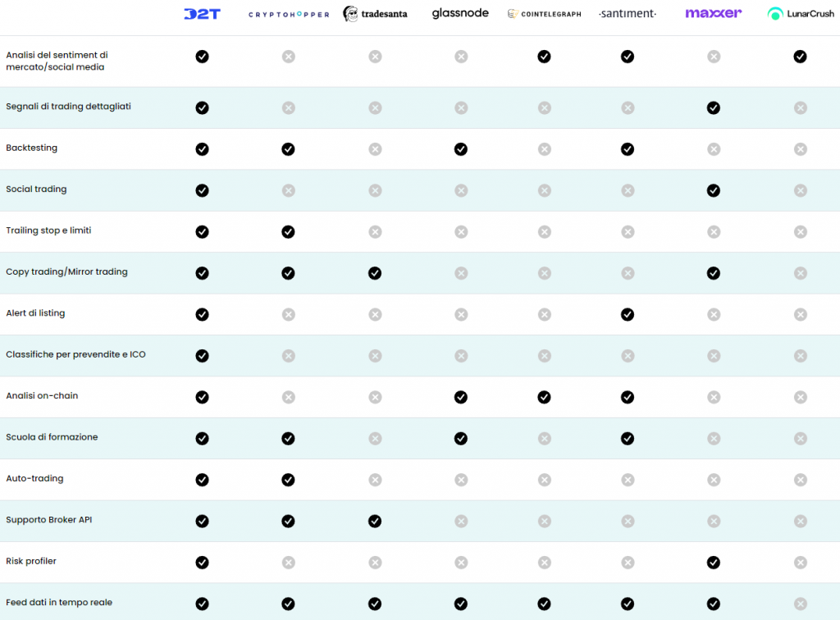840x620 pixels.
Task: Click tradesanta grey cross in Alert di listing row
Action: pos(375,314)
